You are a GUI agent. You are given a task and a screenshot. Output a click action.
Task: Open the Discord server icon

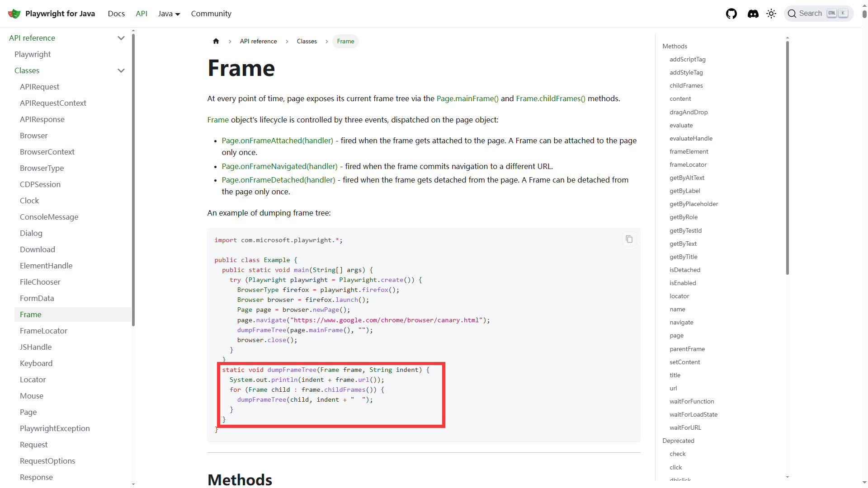753,14
